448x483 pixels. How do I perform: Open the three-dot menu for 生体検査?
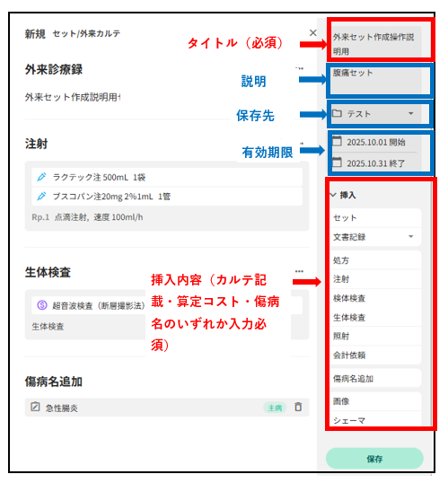(299, 271)
